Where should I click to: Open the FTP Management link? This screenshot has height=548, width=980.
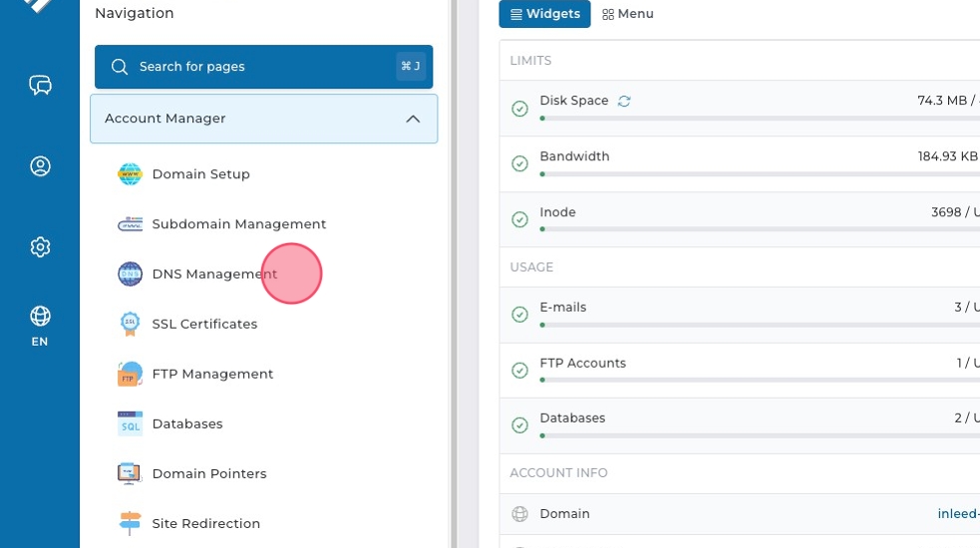[x=212, y=374]
